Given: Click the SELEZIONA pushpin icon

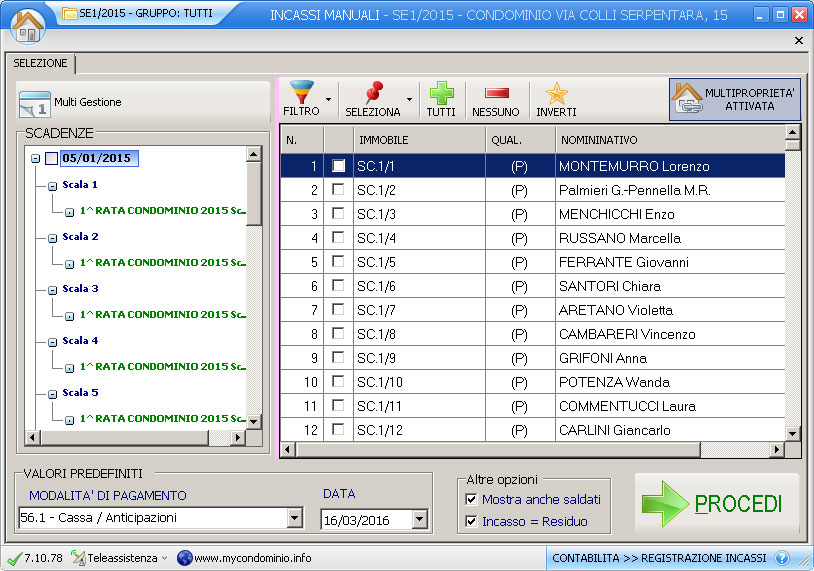Looking at the screenshot, I should (374, 93).
